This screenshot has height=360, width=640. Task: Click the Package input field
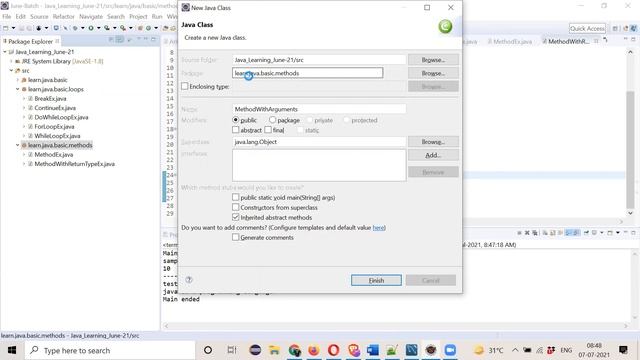coord(307,73)
